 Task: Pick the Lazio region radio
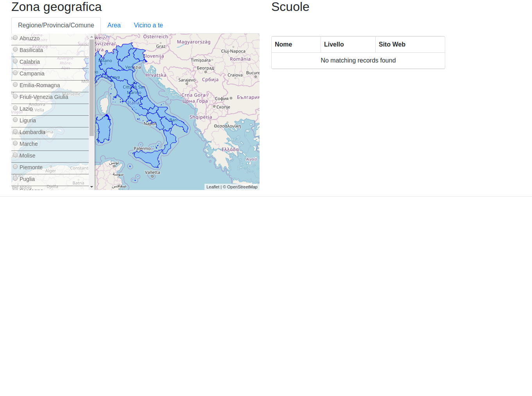pos(15,108)
